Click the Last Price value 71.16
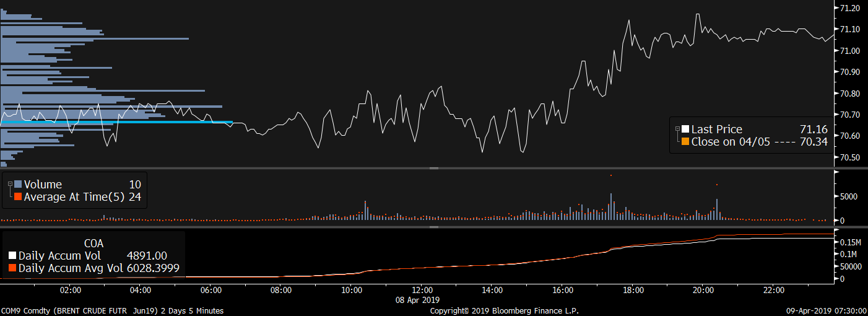 click(814, 129)
